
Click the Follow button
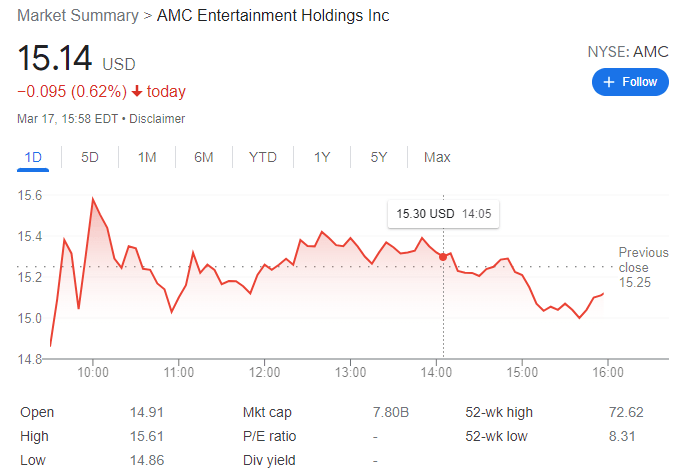click(629, 82)
